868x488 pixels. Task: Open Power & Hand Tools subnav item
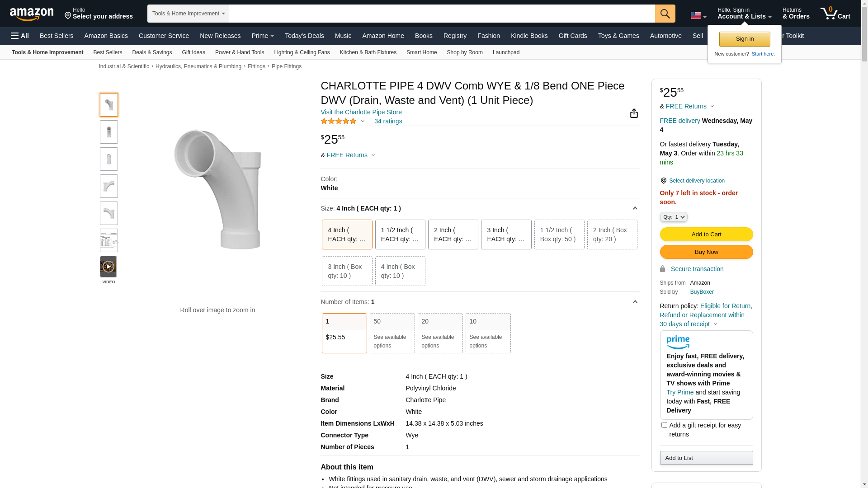[x=239, y=52]
